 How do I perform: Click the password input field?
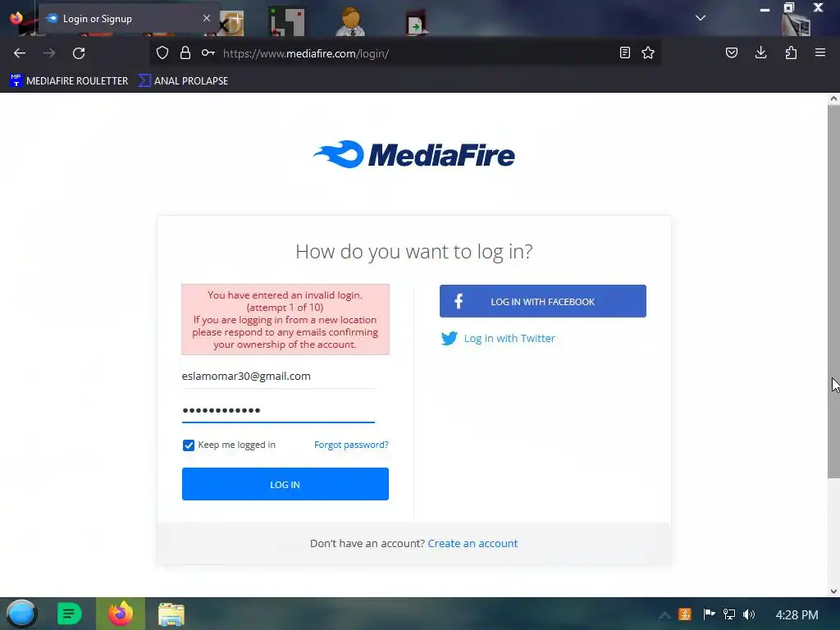[278, 410]
